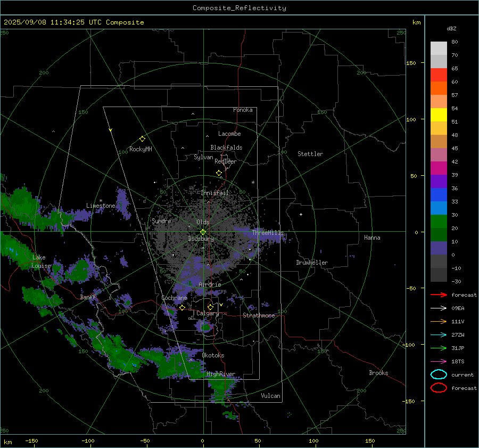Click the RockyMH label
Image resolution: width=479 pixels, height=448 pixels.
point(141,149)
